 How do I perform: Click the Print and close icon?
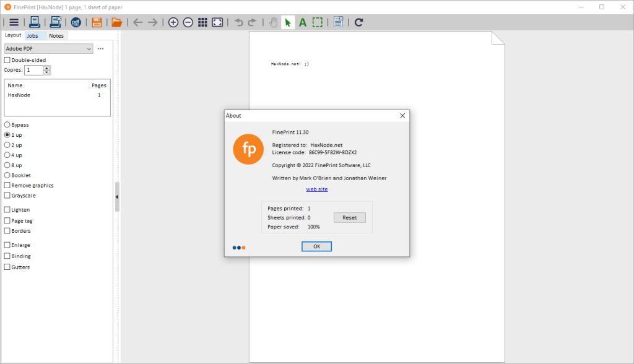pos(55,22)
